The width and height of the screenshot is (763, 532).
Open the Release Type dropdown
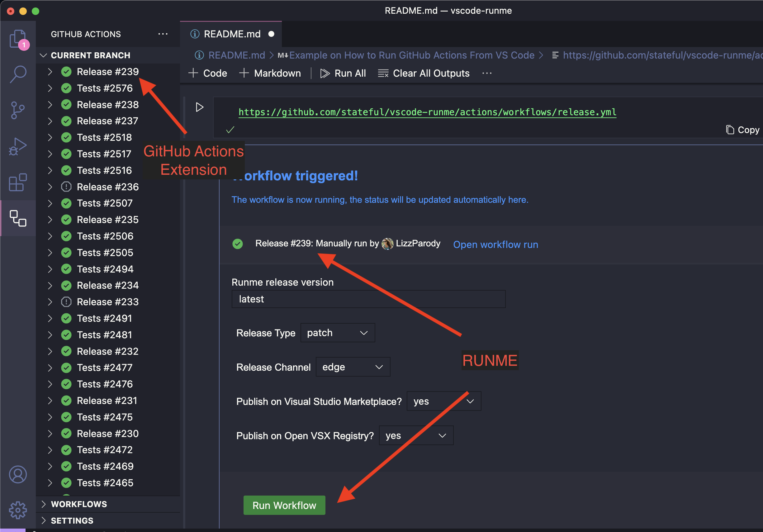[338, 333]
